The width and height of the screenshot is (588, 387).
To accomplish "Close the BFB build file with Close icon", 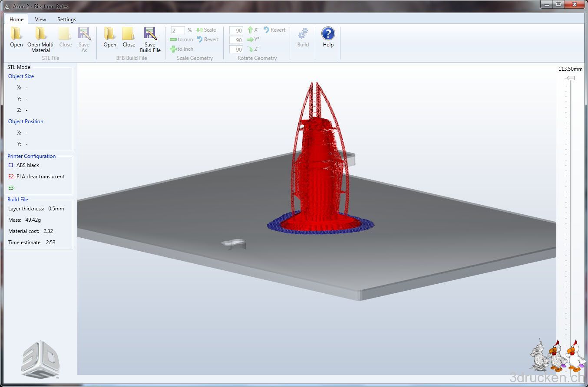I will tap(129, 34).
